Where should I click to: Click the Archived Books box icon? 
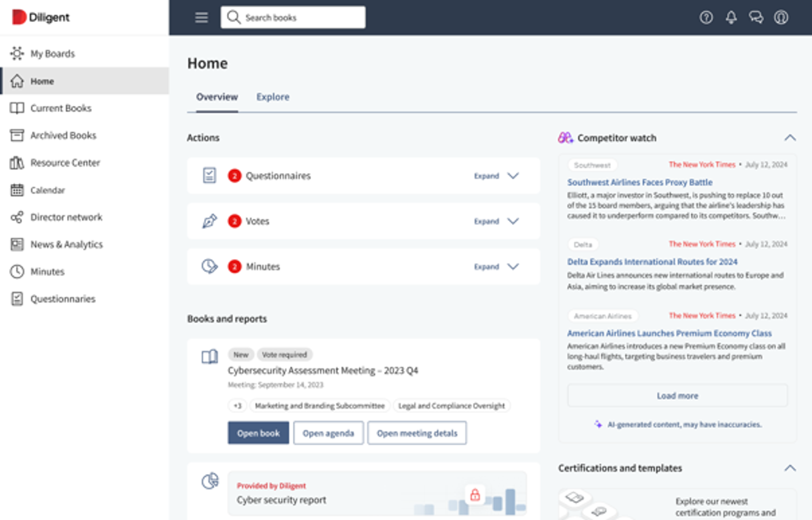click(17, 135)
